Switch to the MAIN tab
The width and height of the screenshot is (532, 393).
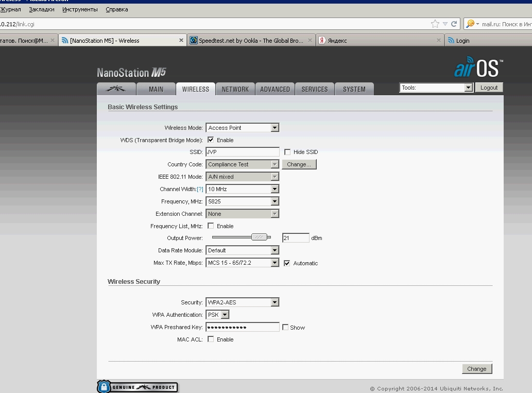coord(156,89)
